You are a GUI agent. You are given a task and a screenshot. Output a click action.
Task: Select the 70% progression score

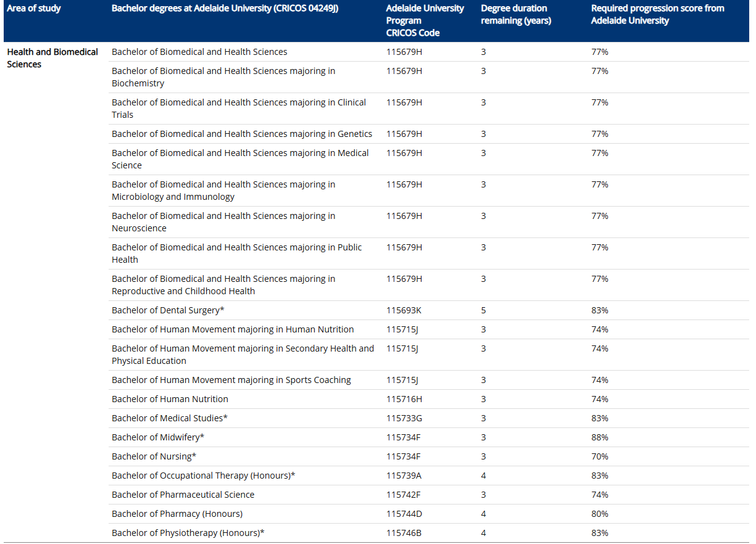pyautogui.click(x=600, y=456)
